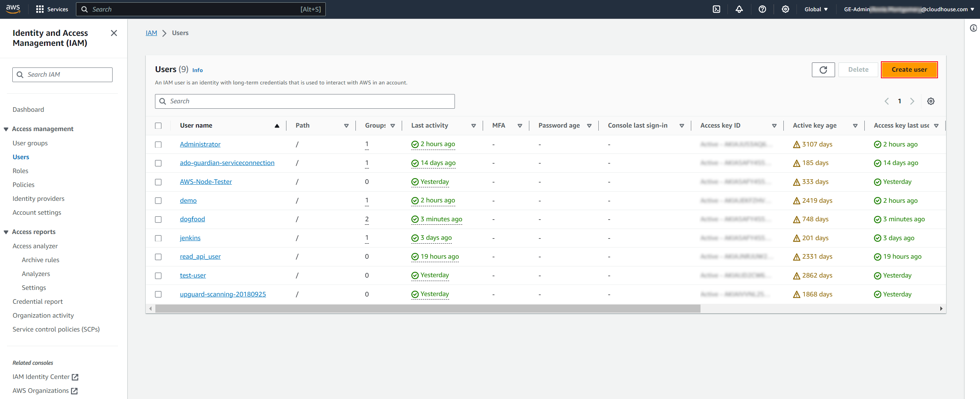
Task: Open the info panel icon at right edge
Action: pos(973,28)
